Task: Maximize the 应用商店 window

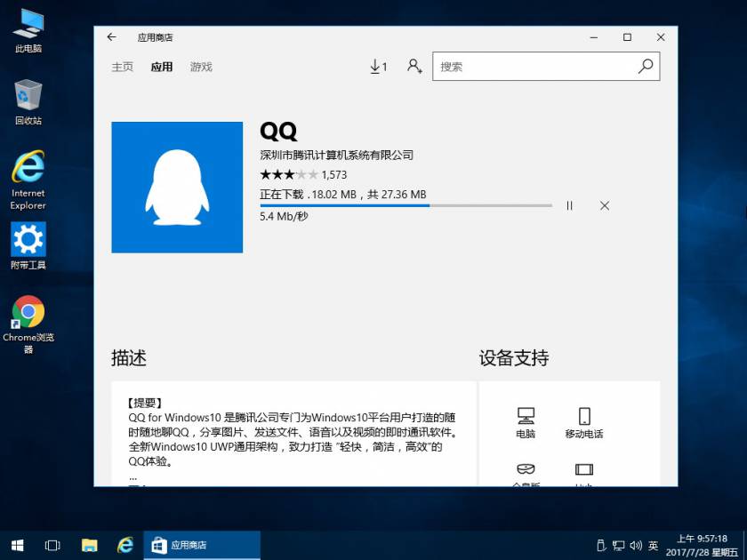Action: tap(628, 37)
